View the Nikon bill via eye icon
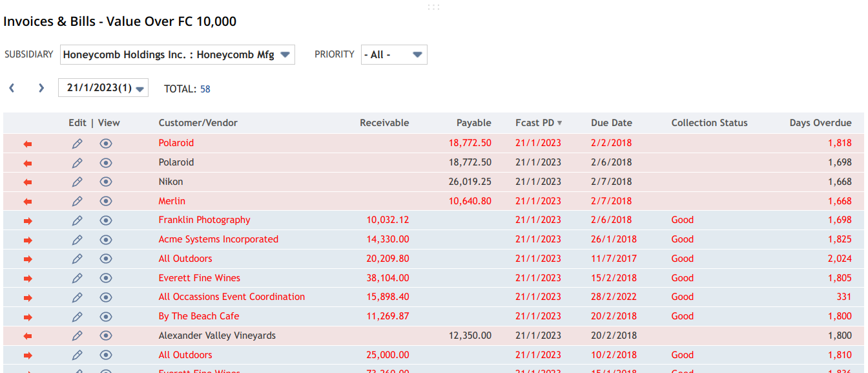The height and width of the screenshot is (373, 868). point(106,182)
